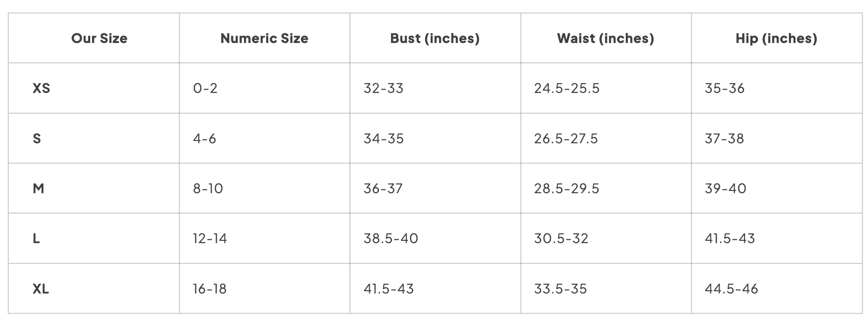Select hip measurement 39-40 cell
This screenshot has height=330, width=868.
click(x=726, y=188)
